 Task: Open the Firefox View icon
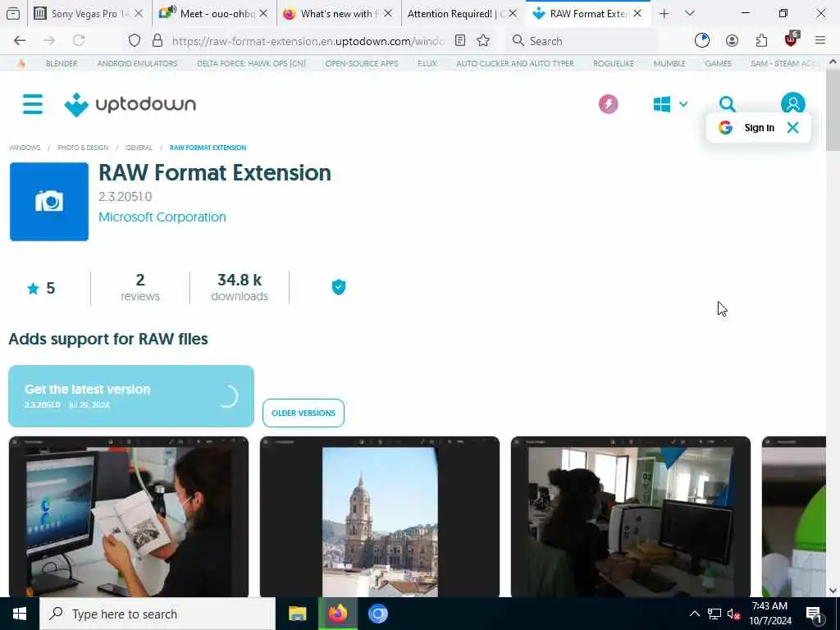pos(13,14)
